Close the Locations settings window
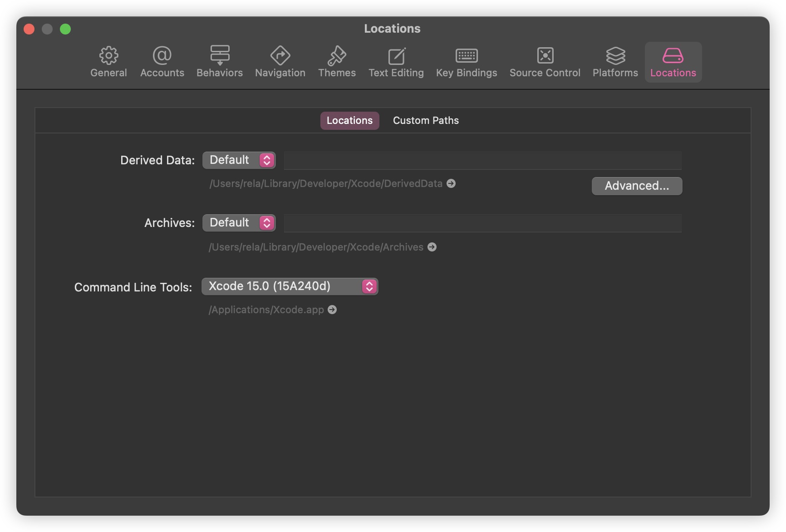 click(29, 29)
